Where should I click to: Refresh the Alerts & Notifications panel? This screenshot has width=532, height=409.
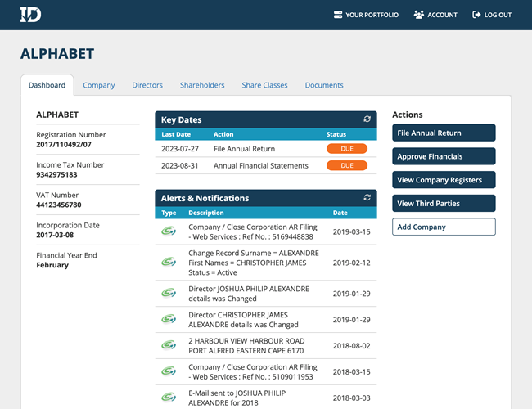(x=367, y=198)
